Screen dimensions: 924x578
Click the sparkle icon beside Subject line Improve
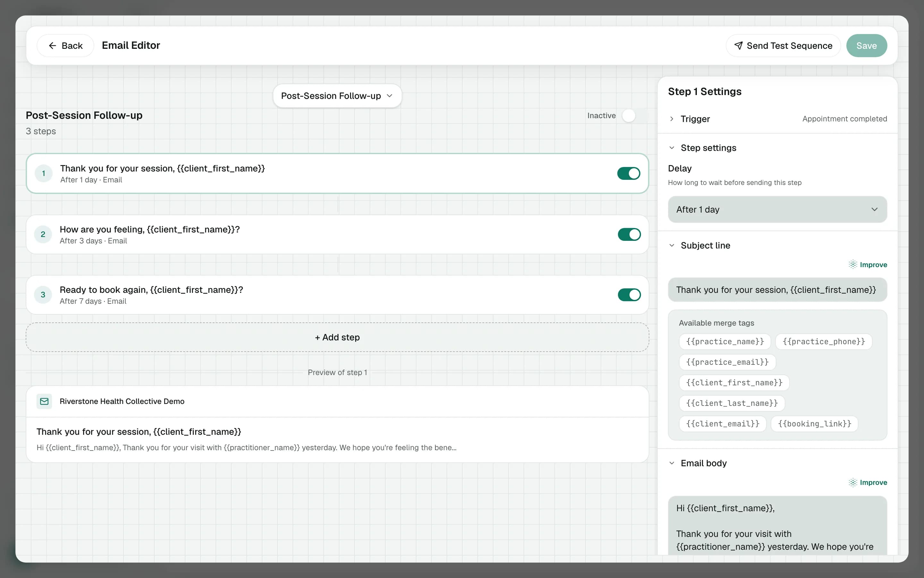coord(852,265)
